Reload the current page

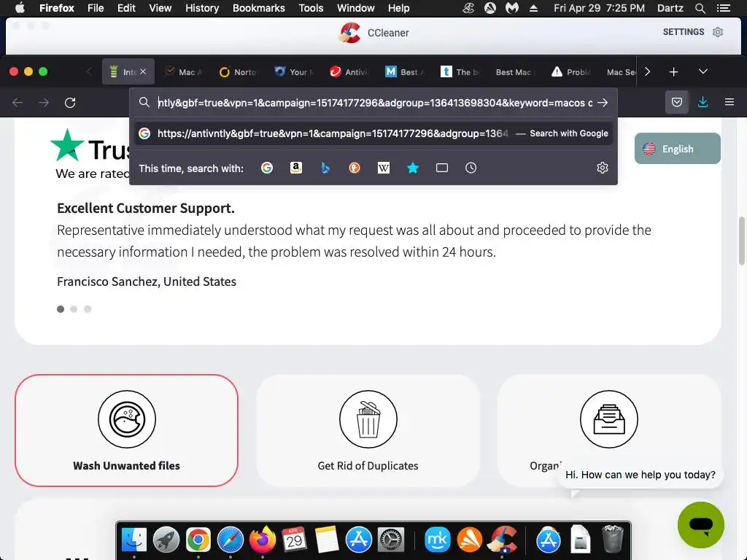70,103
